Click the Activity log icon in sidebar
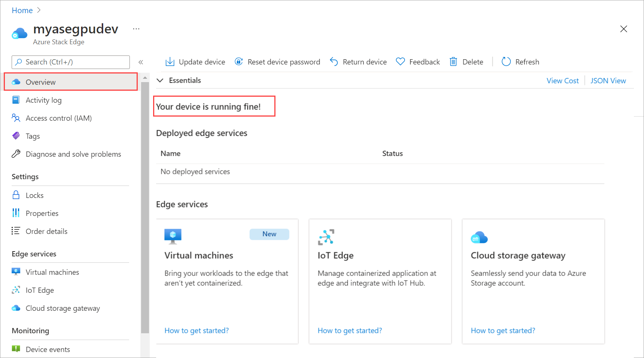Screen dimensions: 644x358 (x=16, y=100)
